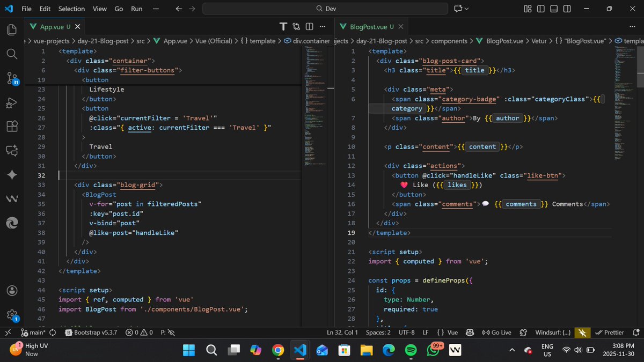Screen dimensions: 644x362
Task: Go back with the left arrow
Action: click(x=179, y=9)
